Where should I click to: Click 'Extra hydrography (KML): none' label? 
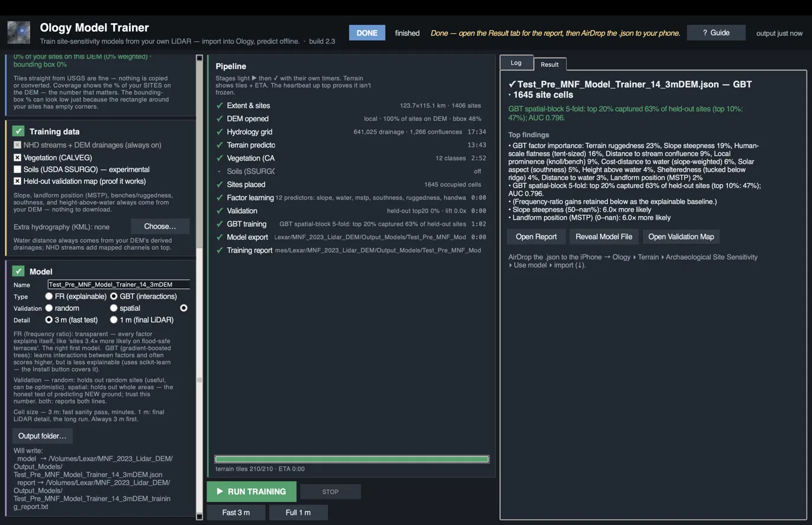coord(62,227)
